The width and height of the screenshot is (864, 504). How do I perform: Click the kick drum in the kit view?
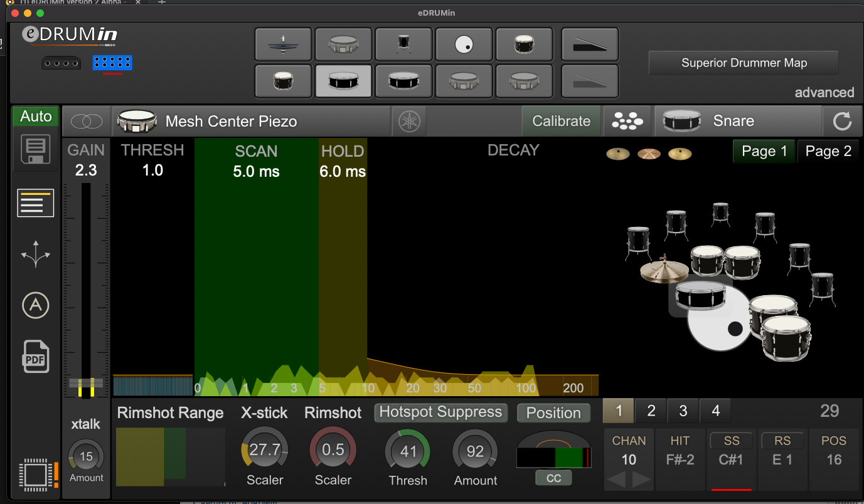coord(719,323)
